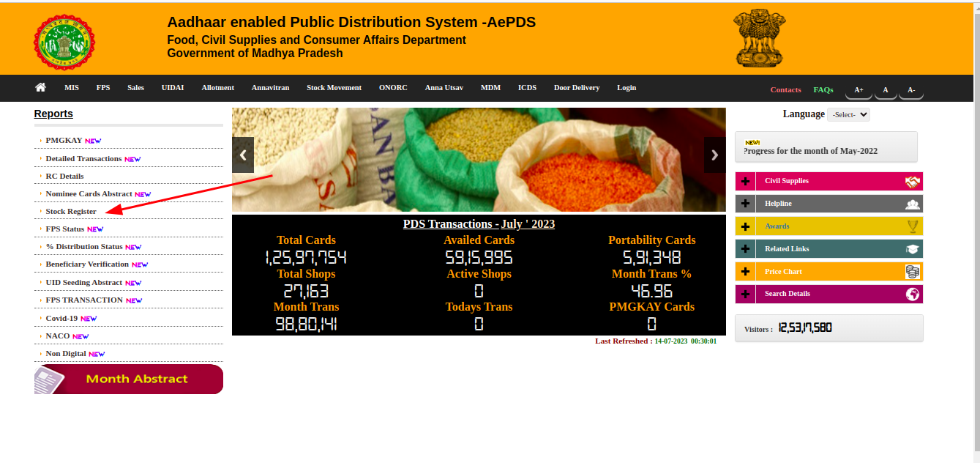980x463 pixels.
Task: Click the coins icon on the Price Chart bar
Action: [x=911, y=271]
